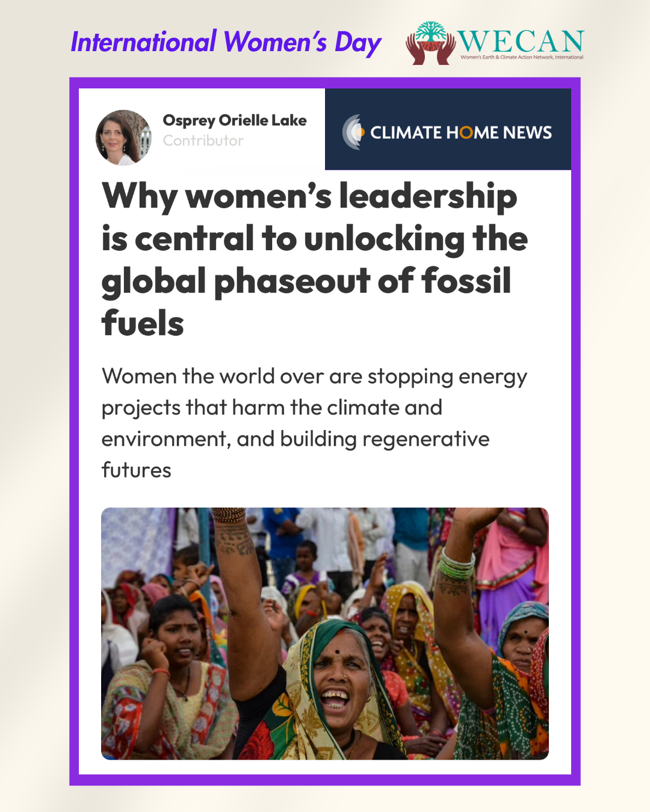Open Osprey Orielle Lake's round profile photo
Viewport: 650px width, 812px height.
coord(123,138)
